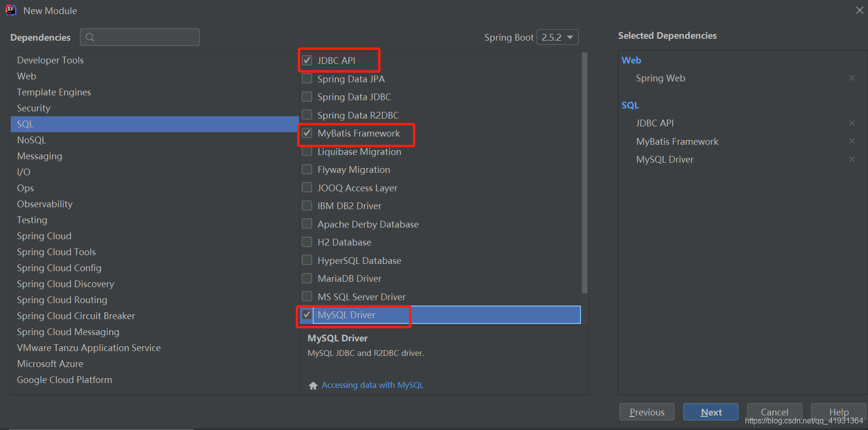Select Microsoft Azure category

click(154, 364)
